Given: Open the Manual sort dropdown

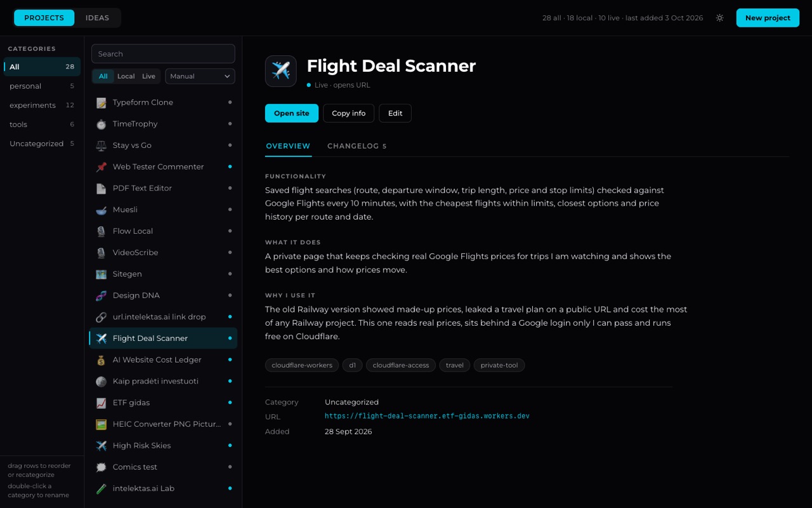Looking at the screenshot, I should click(x=200, y=76).
